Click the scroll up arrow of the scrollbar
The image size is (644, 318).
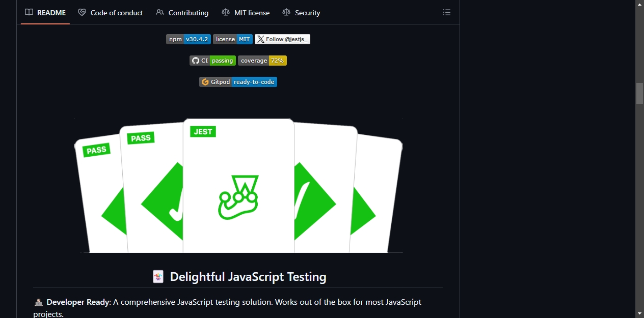click(x=639, y=4)
